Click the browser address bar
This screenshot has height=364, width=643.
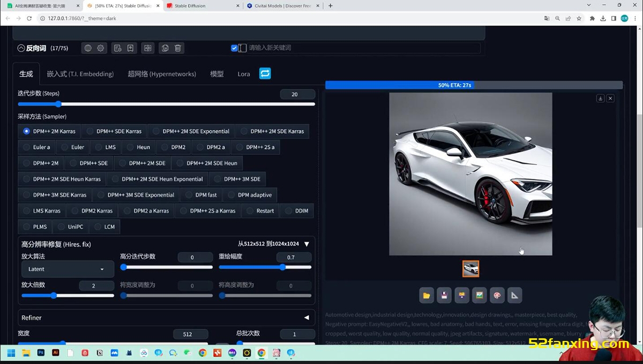[289, 18]
